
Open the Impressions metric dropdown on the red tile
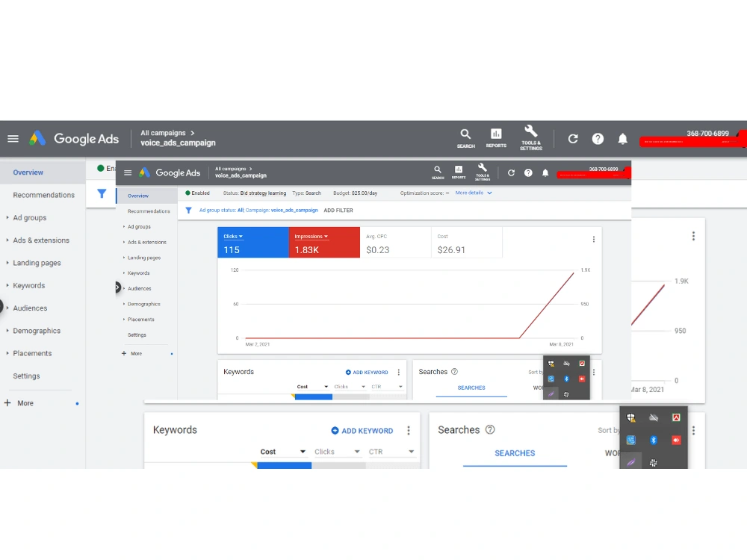[x=311, y=236]
